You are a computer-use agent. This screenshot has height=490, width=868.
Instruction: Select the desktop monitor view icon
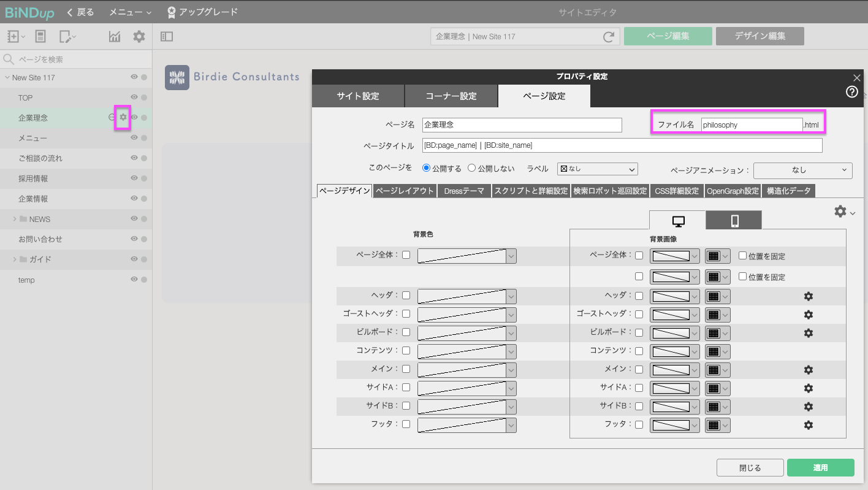pos(678,221)
